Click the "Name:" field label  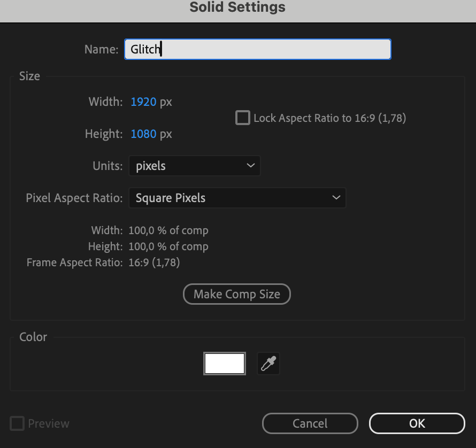point(101,49)
